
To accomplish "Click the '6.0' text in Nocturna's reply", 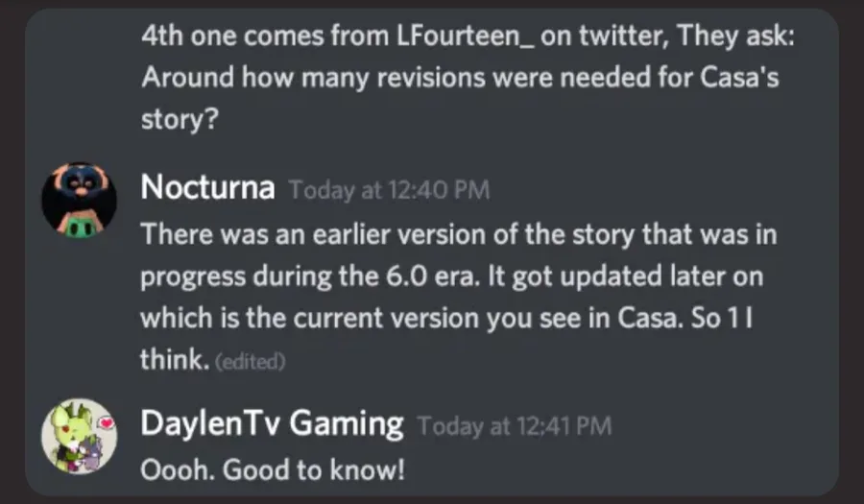I will [x=406, y=276].
